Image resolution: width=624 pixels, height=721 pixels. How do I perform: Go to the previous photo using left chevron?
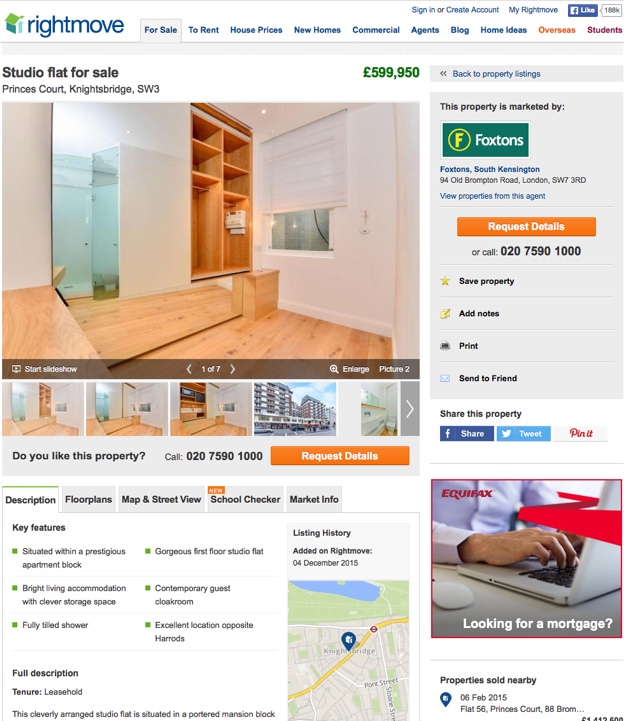tap(189, 369)
